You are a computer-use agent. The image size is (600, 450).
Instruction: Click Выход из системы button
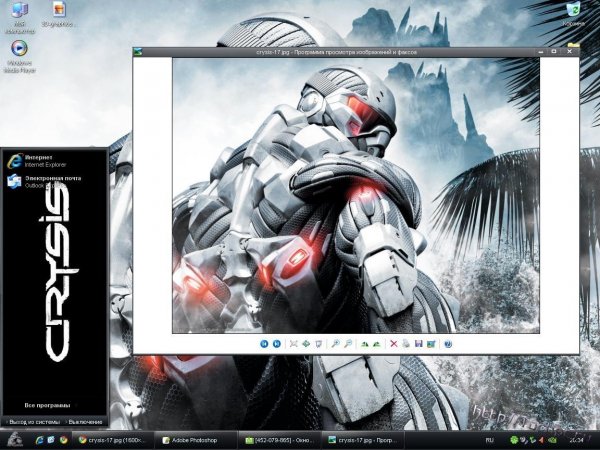point(34,422)
